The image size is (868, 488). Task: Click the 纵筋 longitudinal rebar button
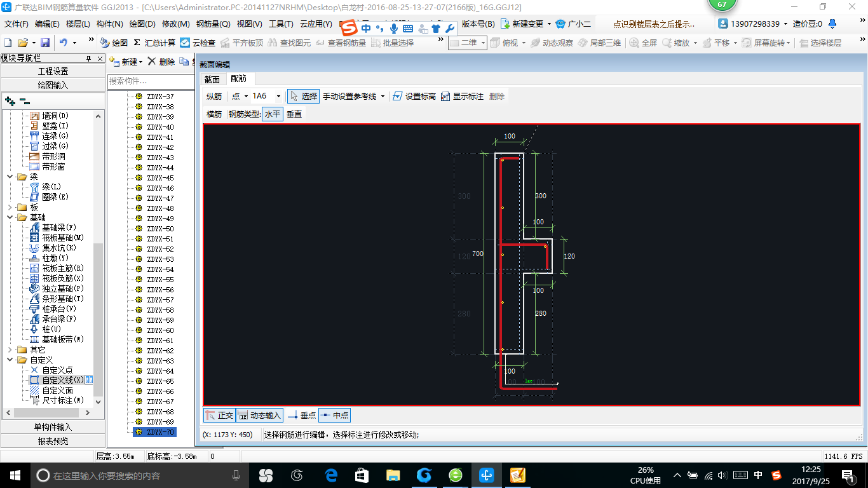(x=214, y=96)
